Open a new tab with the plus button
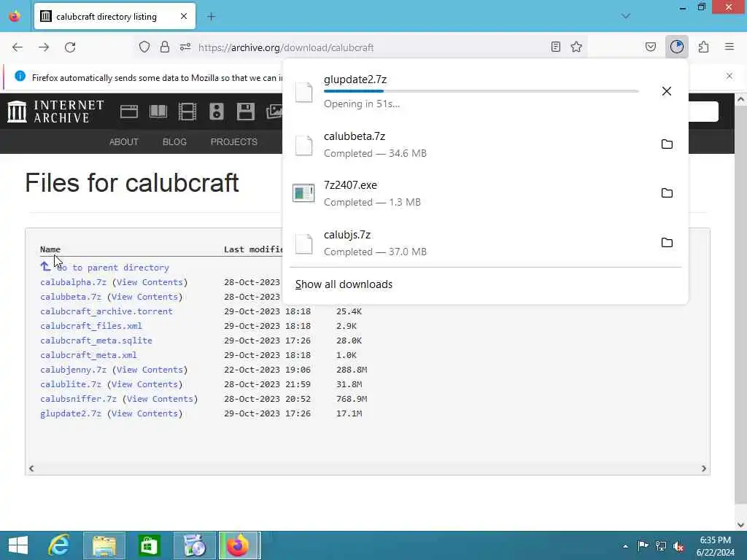 211,17
